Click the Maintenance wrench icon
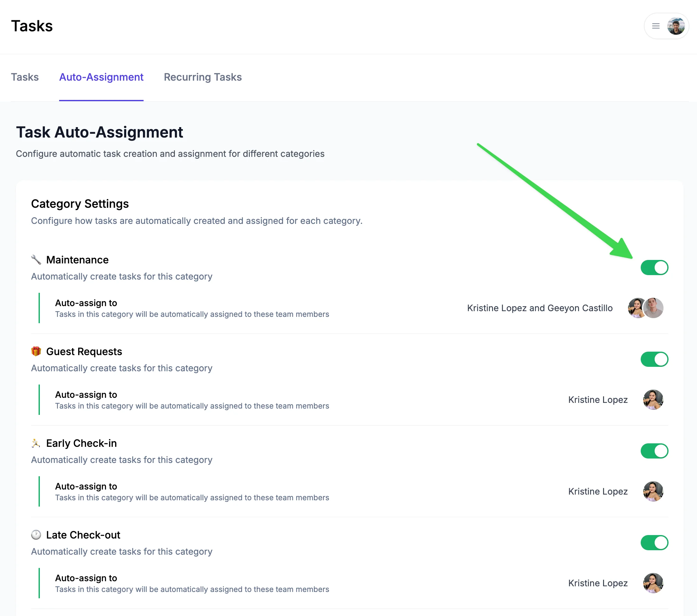The image size is (697, 616). [36, 260]
